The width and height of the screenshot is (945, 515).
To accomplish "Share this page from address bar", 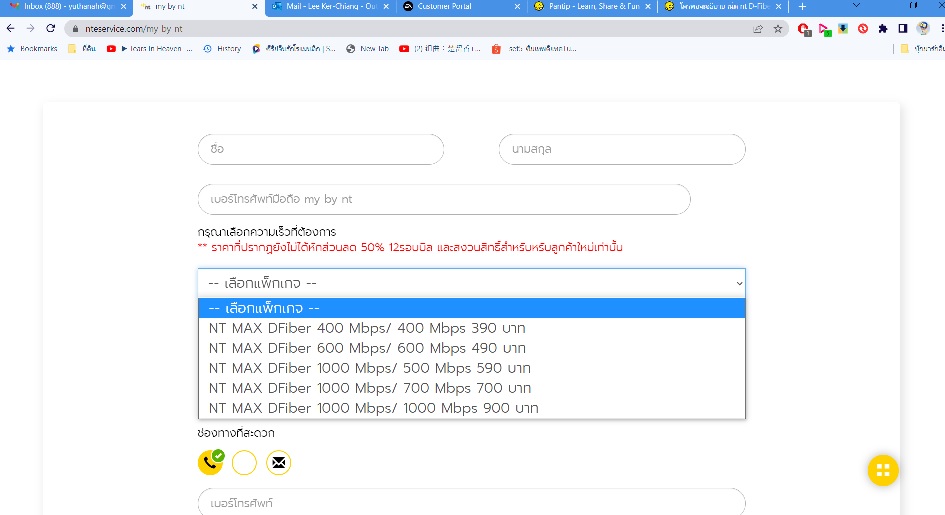I will [758, 29].
